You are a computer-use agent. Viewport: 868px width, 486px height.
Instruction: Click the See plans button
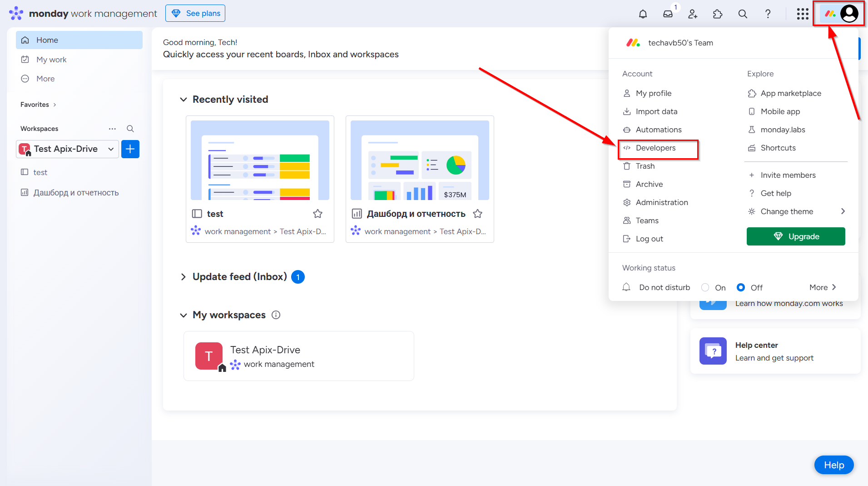195,13
